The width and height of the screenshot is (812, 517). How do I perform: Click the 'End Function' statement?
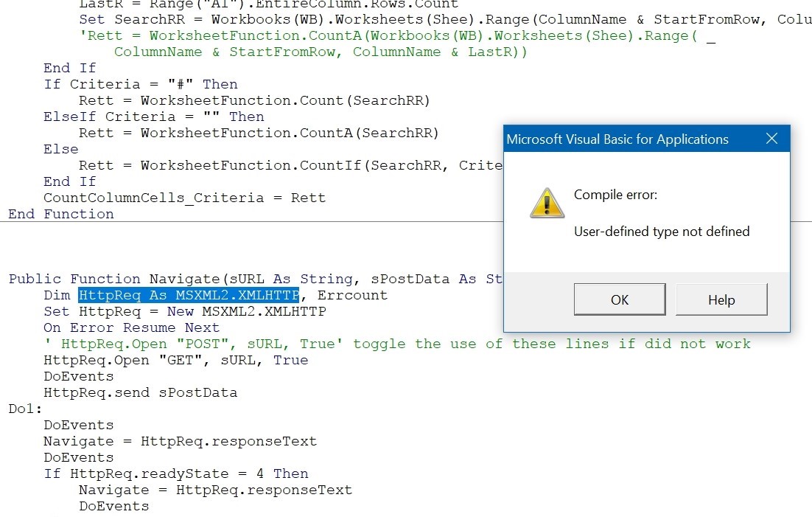tap(61, 214)
